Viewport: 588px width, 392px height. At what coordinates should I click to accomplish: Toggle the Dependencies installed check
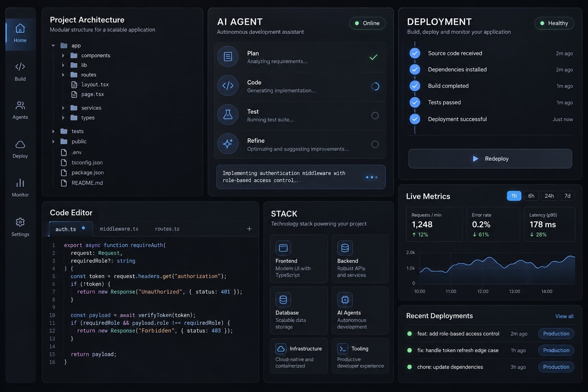pos(415,69)
